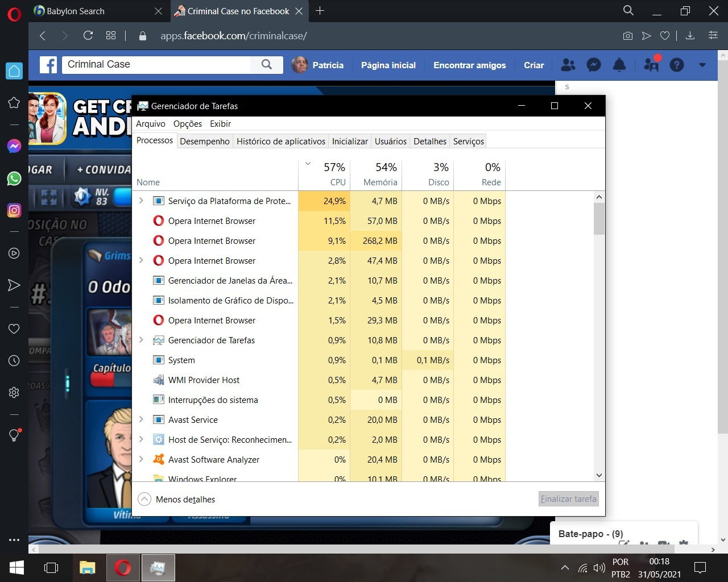Open the three-dots sidebar setup
The height and width of the screenshot is (582, 728).
(x=14, y=540)
